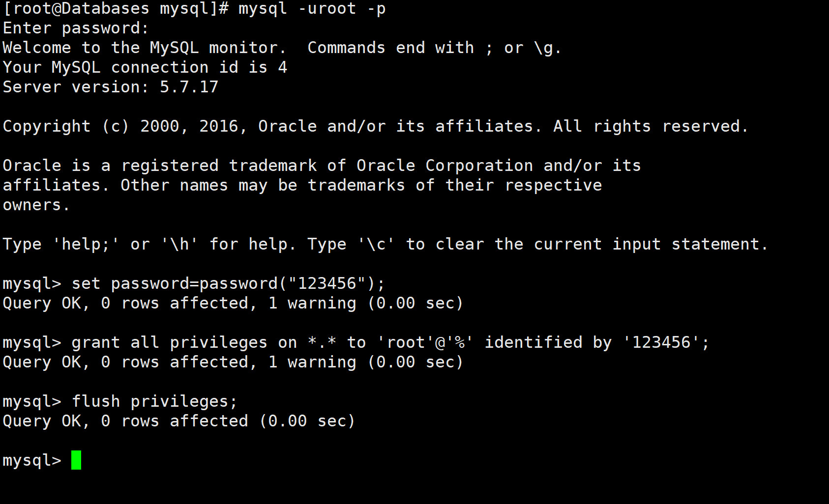Click the 'mysql -uroot -p' shell command
The image size is (829, 504).
coord(312,8)
